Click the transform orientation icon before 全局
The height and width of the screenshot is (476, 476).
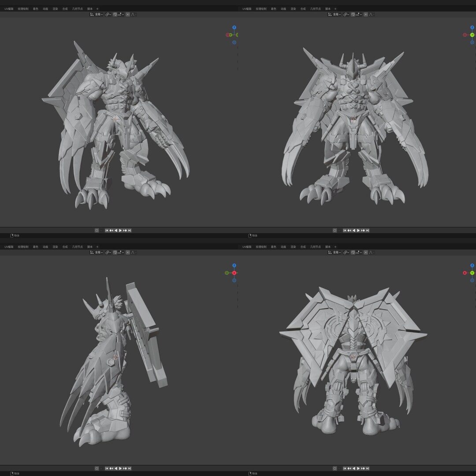(91, 14)
